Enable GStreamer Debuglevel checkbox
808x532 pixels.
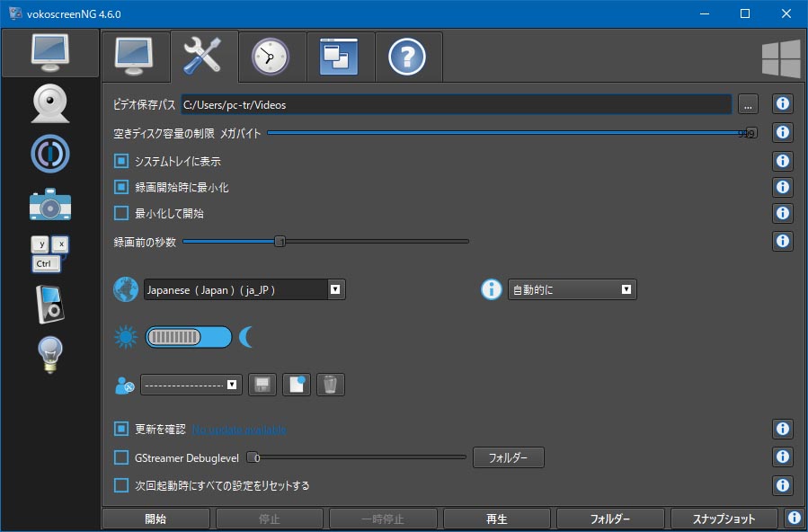[x=121, y=457]
